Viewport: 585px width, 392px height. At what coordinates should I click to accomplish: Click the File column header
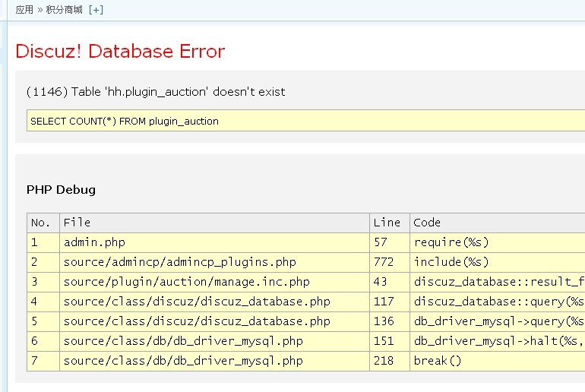click(77, 223)
